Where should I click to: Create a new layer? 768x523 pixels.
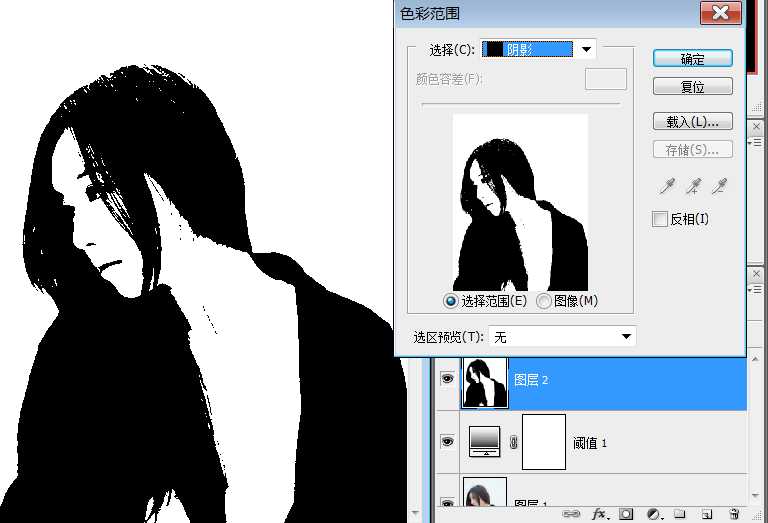(x=706, y=514)
